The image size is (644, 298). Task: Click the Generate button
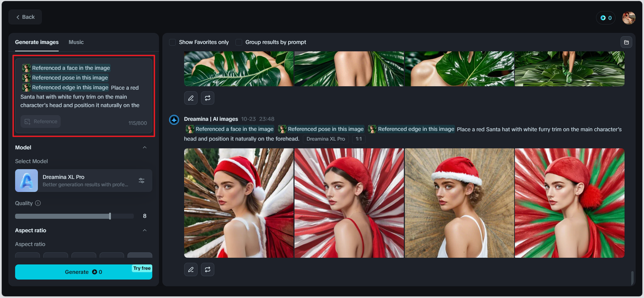tap(84, 272)
